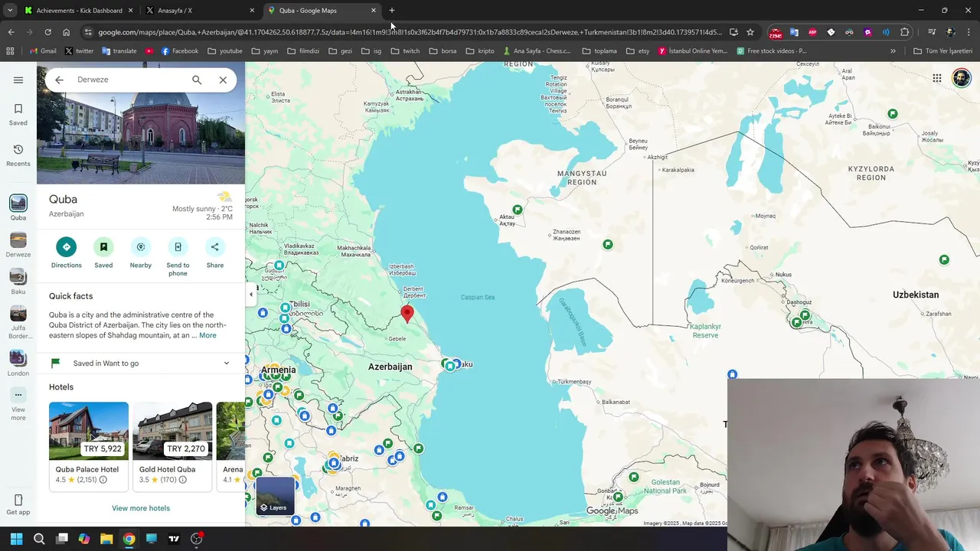Click View more hotels link

141,508
